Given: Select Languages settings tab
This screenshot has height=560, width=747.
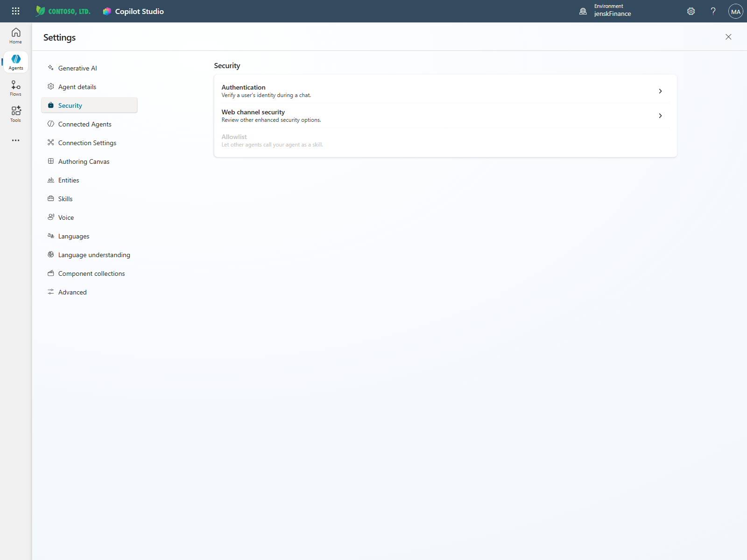Looking at the screenshot, I should pyautogui.click(x=89, y=236).
